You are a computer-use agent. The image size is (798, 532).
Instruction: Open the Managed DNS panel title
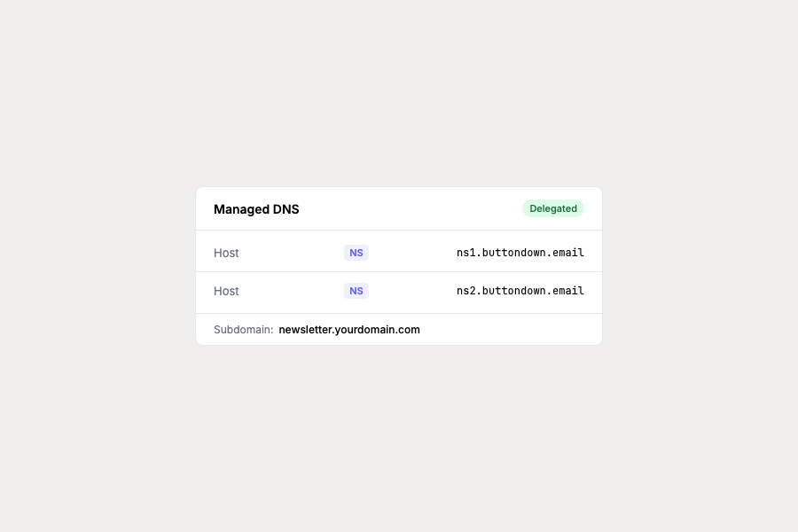(256, 209)
